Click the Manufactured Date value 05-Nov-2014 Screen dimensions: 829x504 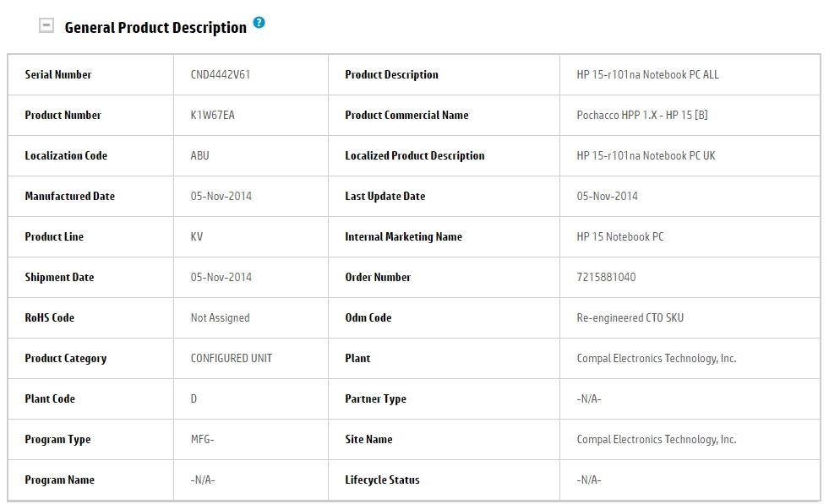click(x=221, y=196)
